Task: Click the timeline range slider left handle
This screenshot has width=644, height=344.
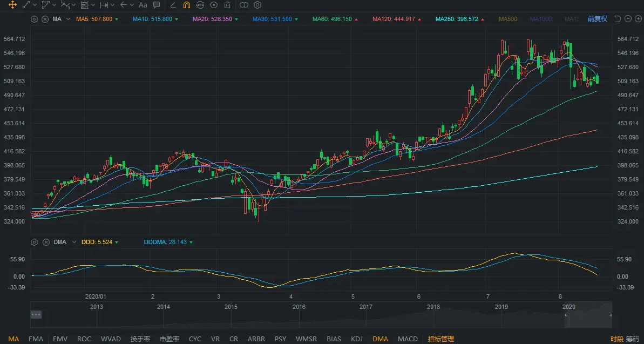Action: point(567,315)
